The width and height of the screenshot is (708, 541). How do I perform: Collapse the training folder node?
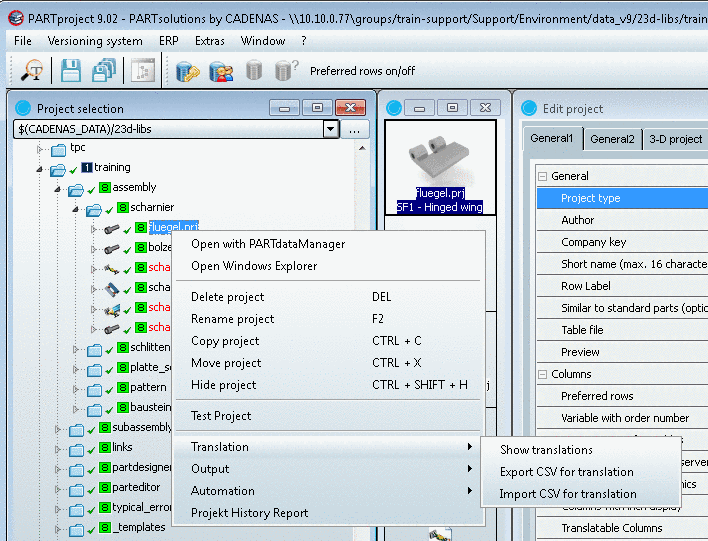coord(40,169)
